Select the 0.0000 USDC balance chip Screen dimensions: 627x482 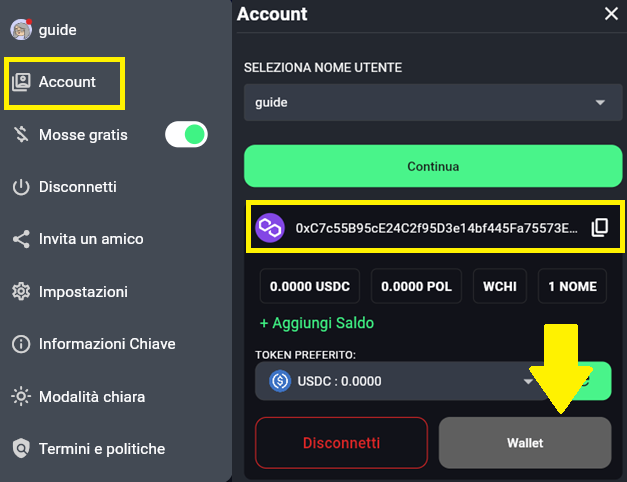(310, 287)
